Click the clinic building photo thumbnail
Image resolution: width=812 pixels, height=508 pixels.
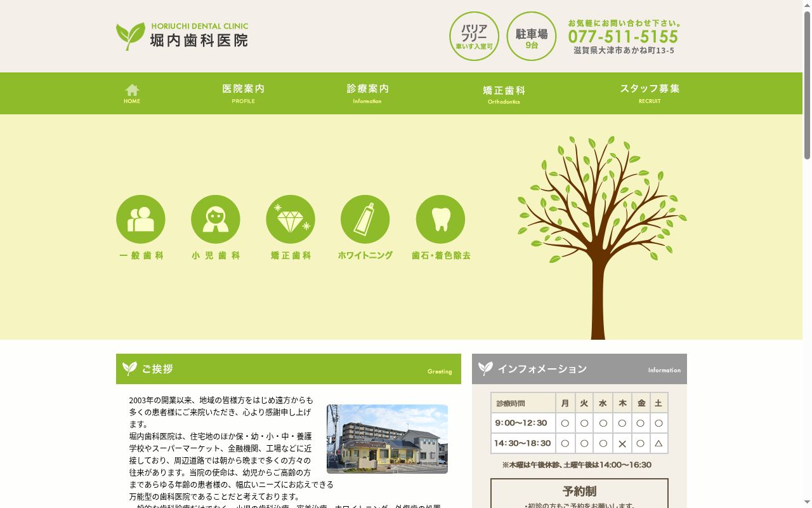pos(387,439)
